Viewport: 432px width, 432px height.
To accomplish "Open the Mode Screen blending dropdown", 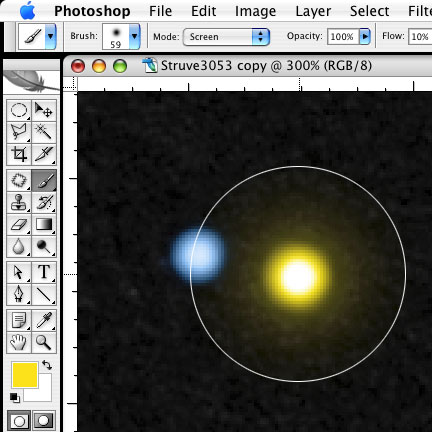I will point(226,37).
